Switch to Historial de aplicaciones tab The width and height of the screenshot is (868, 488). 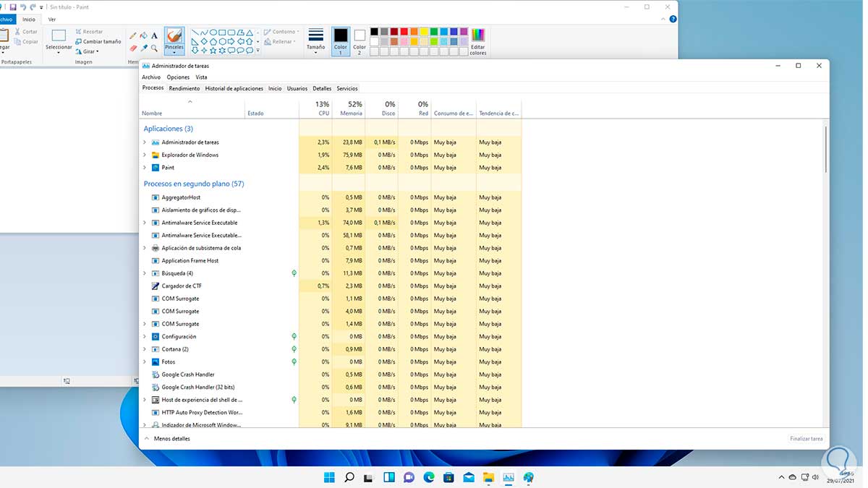pos(234,88)
